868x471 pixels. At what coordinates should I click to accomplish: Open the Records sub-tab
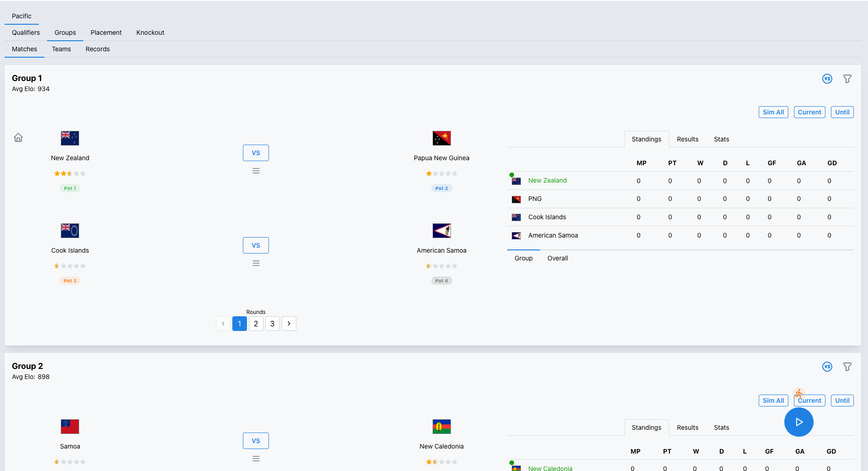click(x=97, y=49)
